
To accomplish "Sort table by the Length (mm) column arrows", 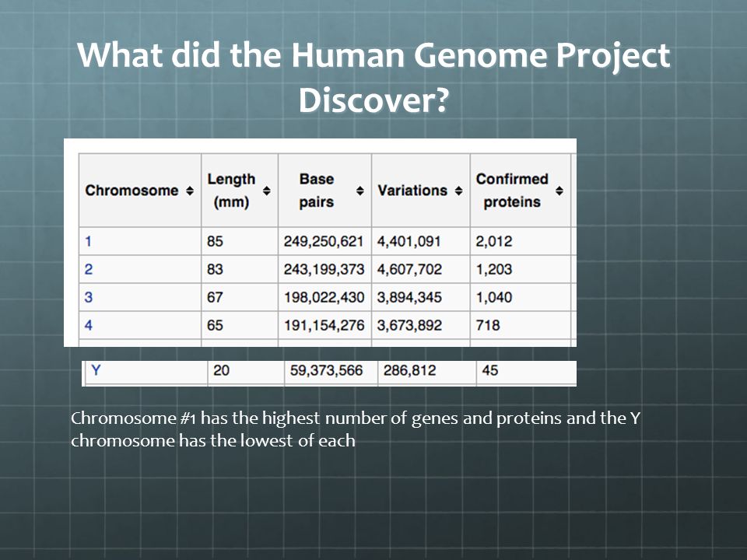I will point(267,191).
